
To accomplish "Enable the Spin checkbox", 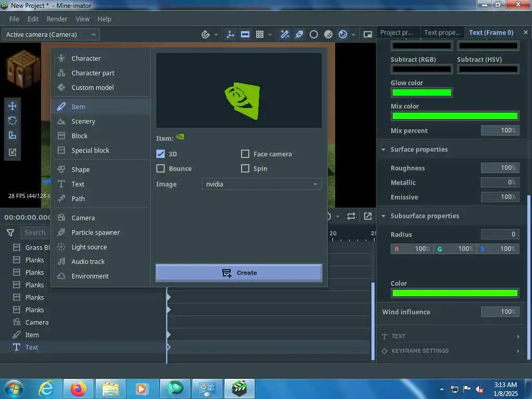I will click(245, 169).
